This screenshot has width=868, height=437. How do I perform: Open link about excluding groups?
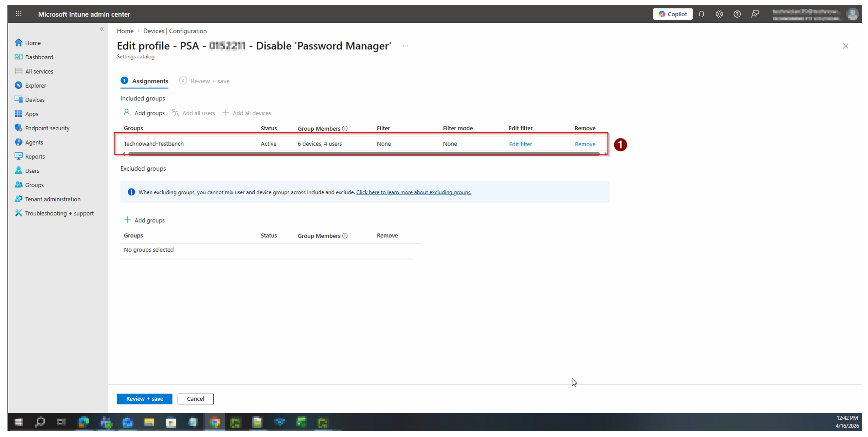pyautogui.click(x=414, y=192)
